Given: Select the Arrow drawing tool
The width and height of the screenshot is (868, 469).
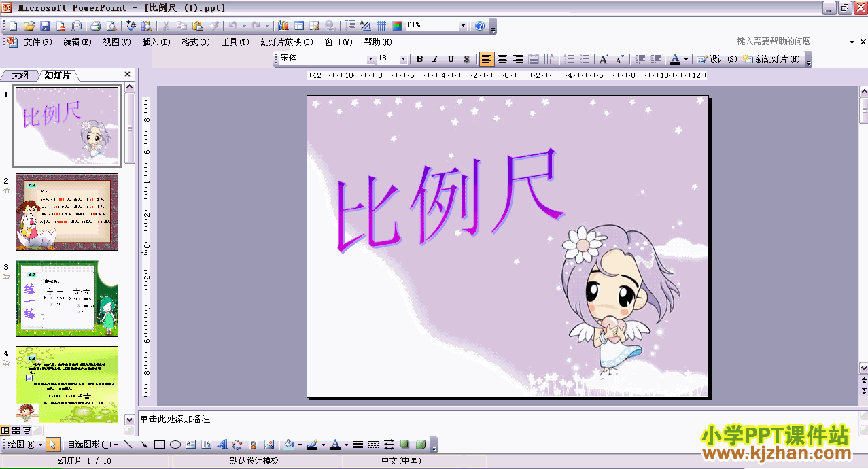Looking at the screenshot, I should tap(143, 445).
